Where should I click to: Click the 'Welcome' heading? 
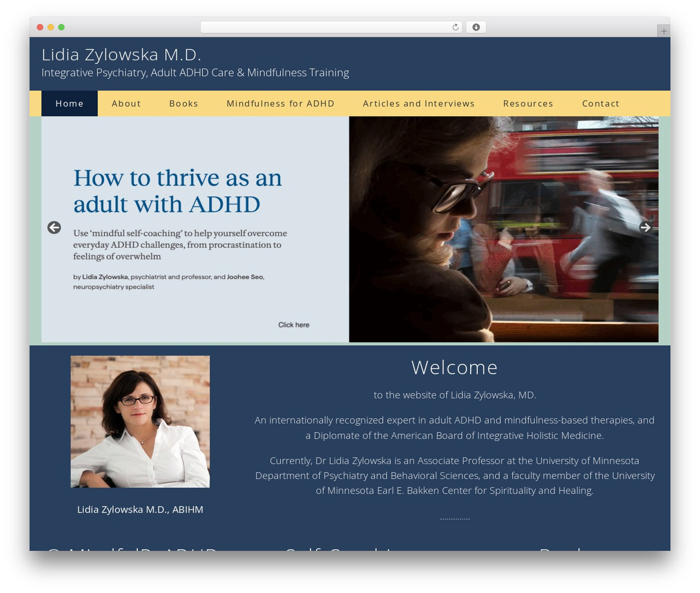tap(454, 368)
